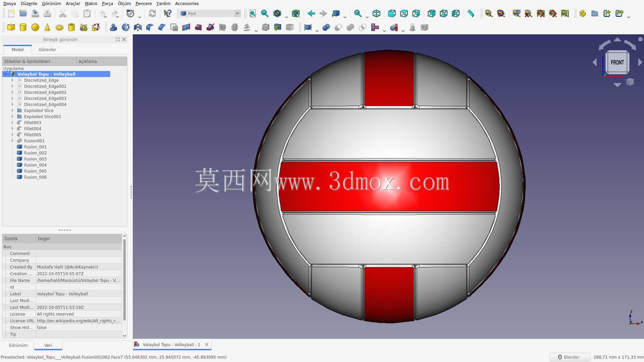Select the Sweep tool
644x362 pixels.
(x=210, y=27)
